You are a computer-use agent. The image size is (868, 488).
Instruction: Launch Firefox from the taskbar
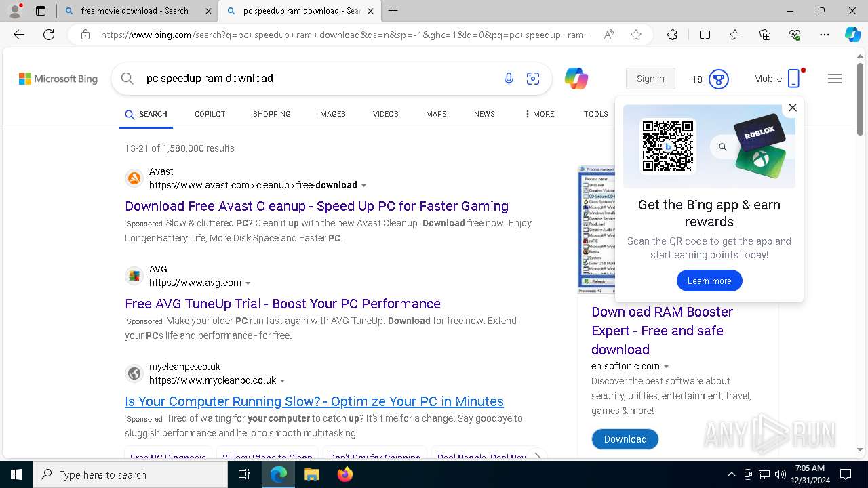point(344,474)
